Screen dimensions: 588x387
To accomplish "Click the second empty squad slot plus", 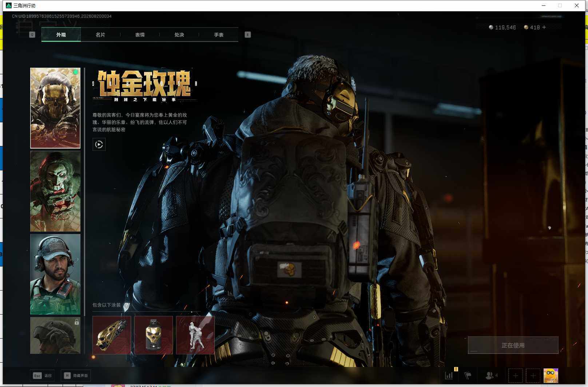I will pyautogui.click(x=533, y=376).
